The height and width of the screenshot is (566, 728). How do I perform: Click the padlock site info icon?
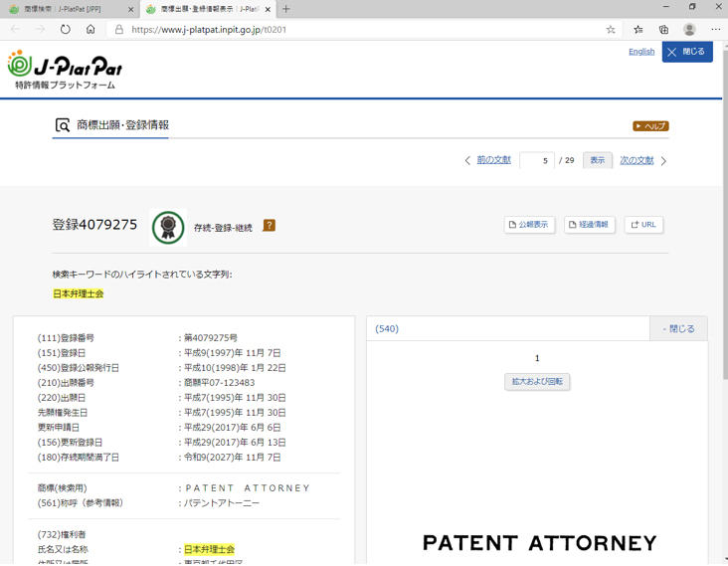(119, 29)
